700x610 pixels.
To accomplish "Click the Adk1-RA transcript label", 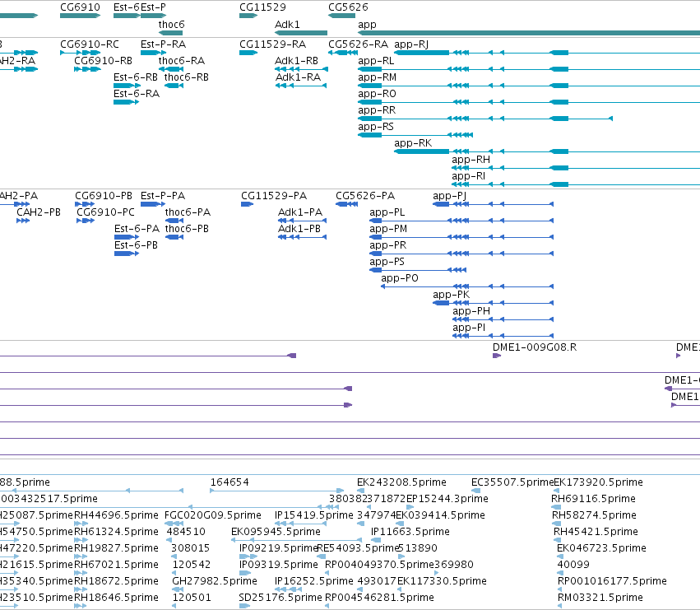I will (298, 77).
